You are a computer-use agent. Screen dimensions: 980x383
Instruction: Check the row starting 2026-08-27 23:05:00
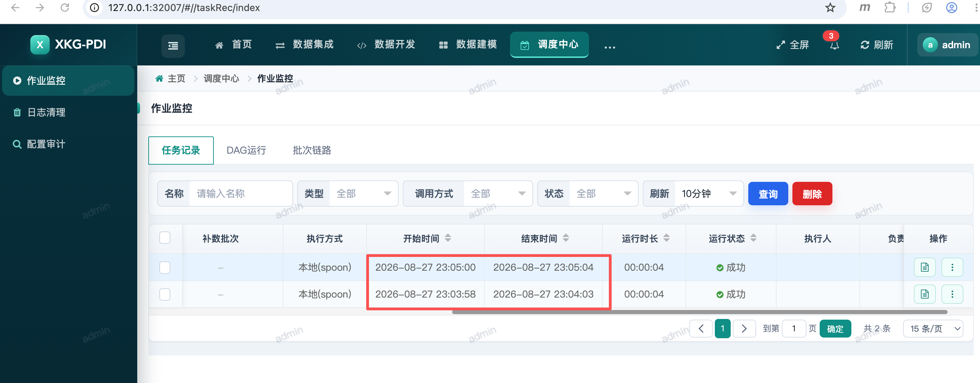165,268
